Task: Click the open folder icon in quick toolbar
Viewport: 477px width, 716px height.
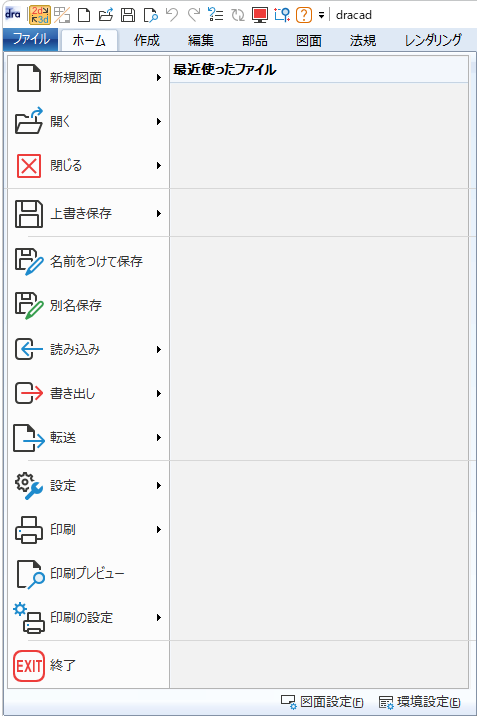Action: click(106, 15)
